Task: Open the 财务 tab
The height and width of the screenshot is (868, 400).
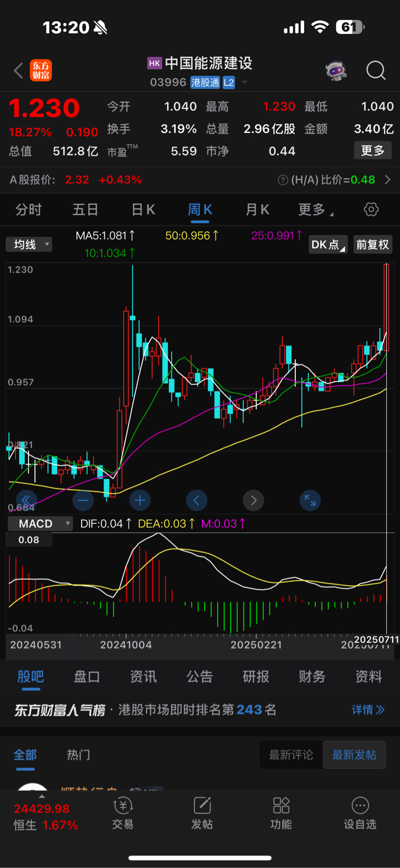Action: [x=312, y=677]
